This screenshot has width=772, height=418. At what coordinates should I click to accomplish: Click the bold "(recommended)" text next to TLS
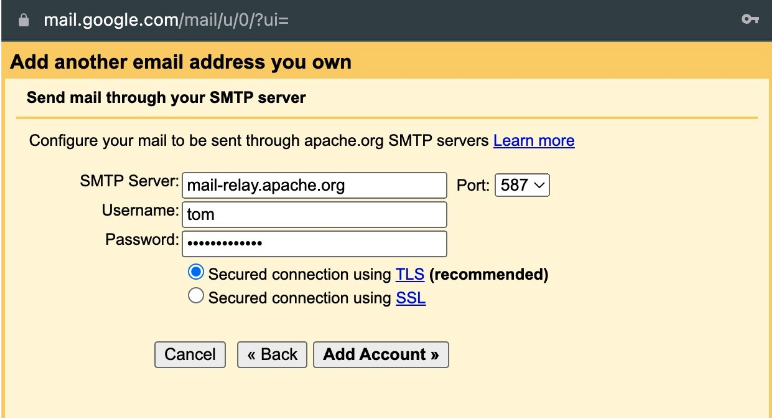click(x=489, y=274)
